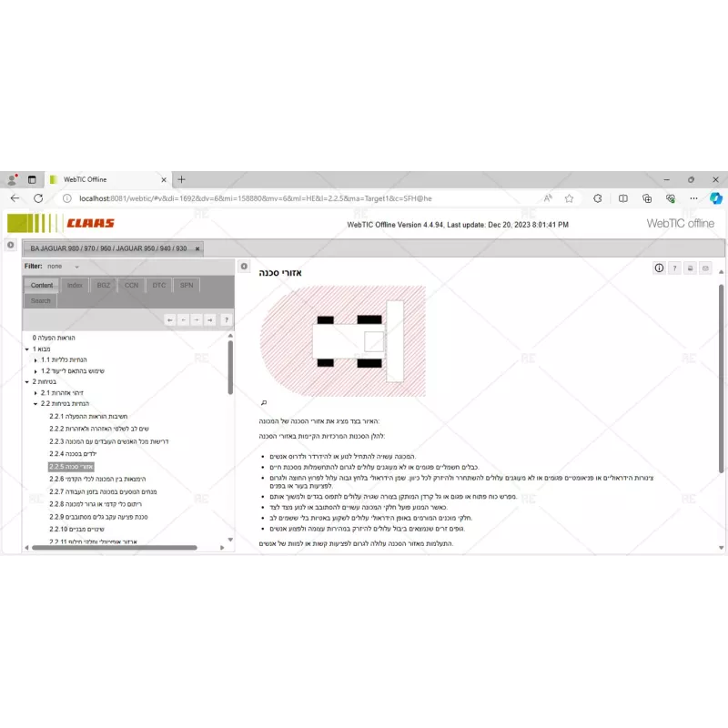728x728 pixels.
Task: Switch to the Index tab
Action: 75,285
